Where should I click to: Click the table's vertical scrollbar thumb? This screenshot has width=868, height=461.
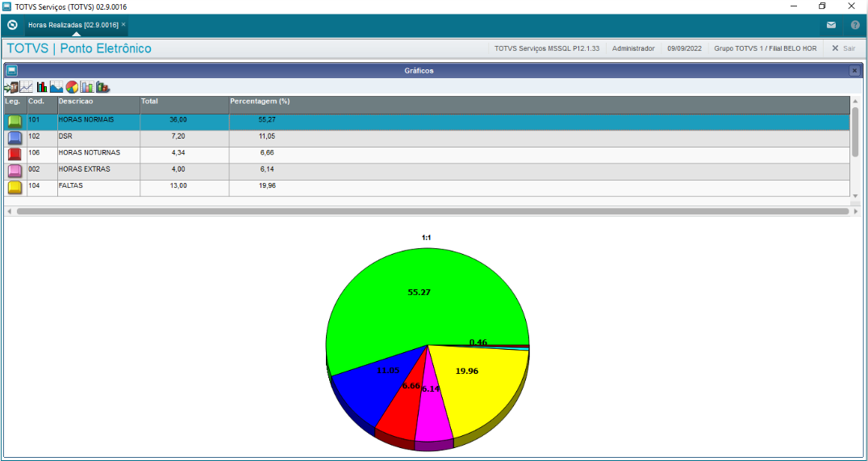855,131
